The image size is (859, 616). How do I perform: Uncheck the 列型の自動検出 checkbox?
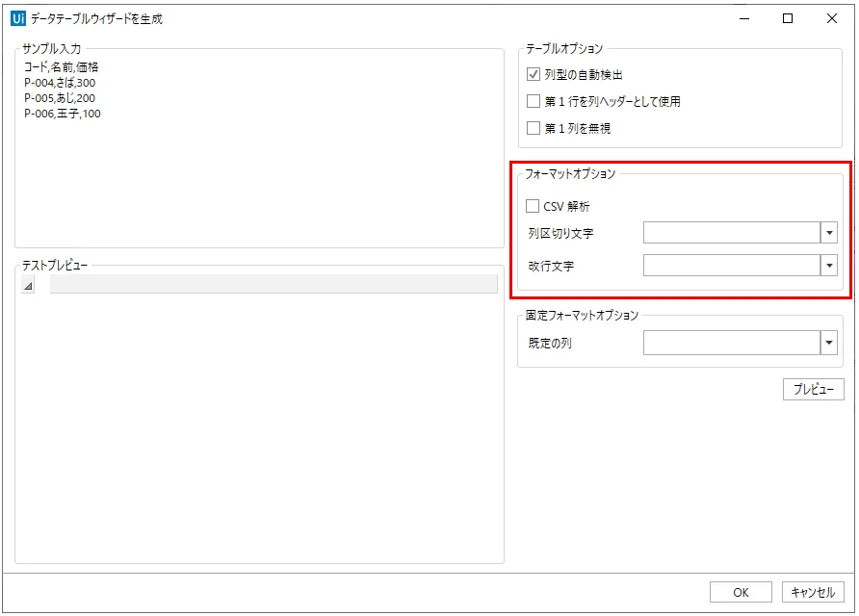(534, 74)
